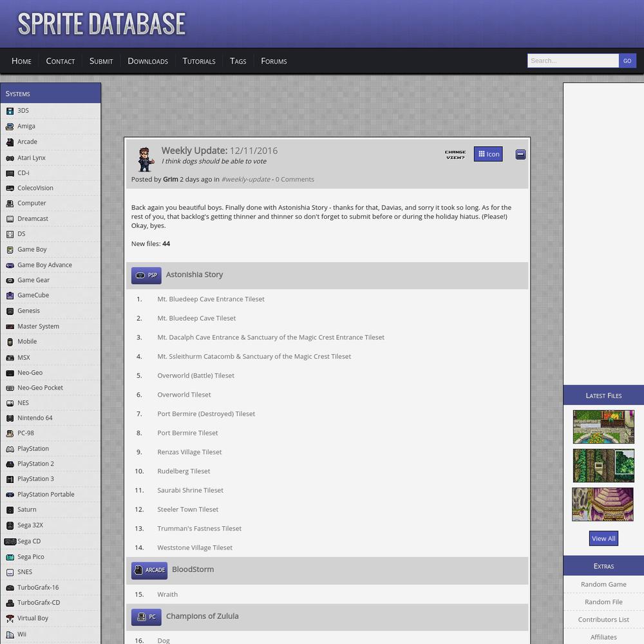Click the View All latest files button
Screen dimensions: 644x644
(603, 538)
